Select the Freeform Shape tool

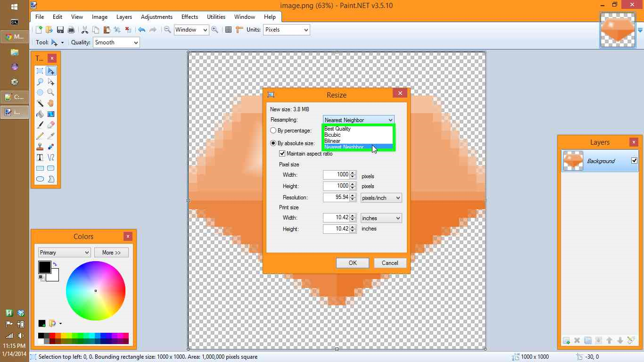click(x=51, y=179)
